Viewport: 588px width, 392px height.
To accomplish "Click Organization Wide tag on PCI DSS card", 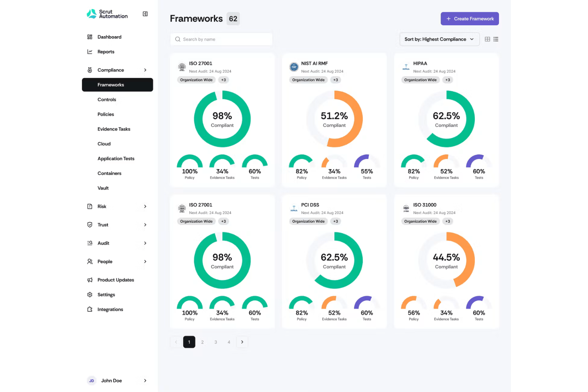I will pyautogui.click(x=308, y=221).
